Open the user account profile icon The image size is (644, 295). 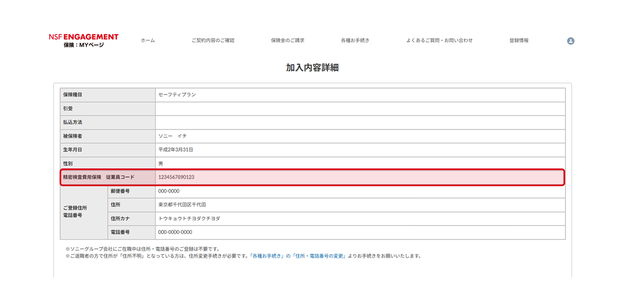[x=570, y=41]
